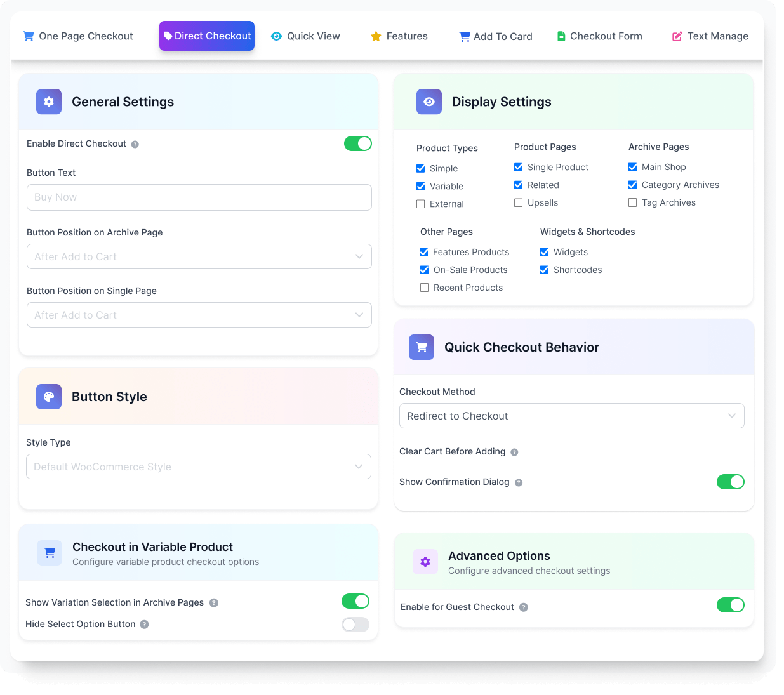Disable the Enable Direct Checkout toggle
Screen dimensions: 784x695
[357, 143]
